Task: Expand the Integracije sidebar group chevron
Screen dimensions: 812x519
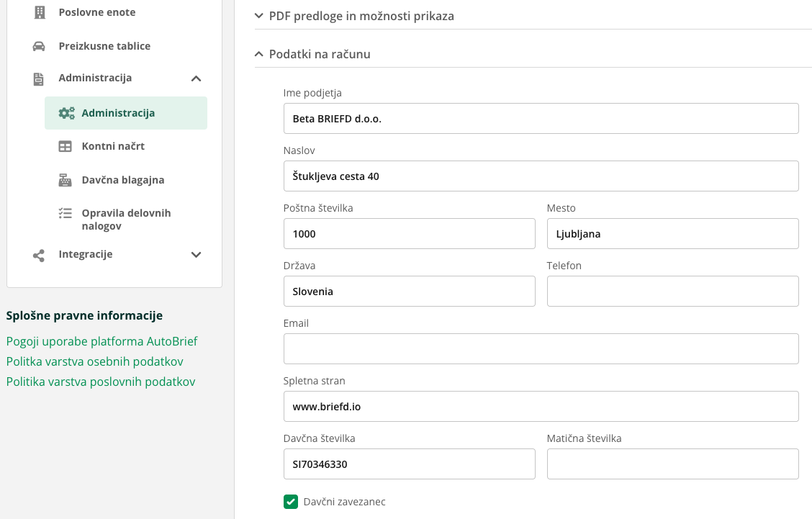Action: pyautogui.click(x=196, y=255)
